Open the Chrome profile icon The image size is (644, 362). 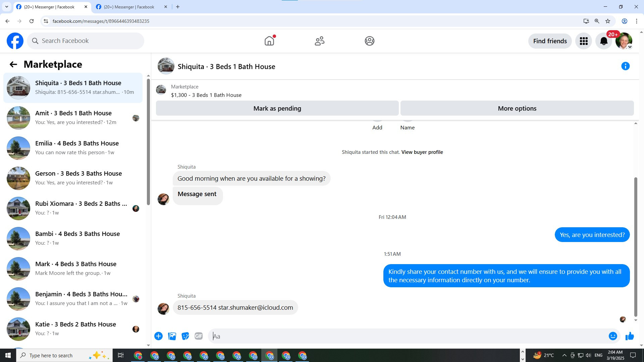tap(625, 21)
